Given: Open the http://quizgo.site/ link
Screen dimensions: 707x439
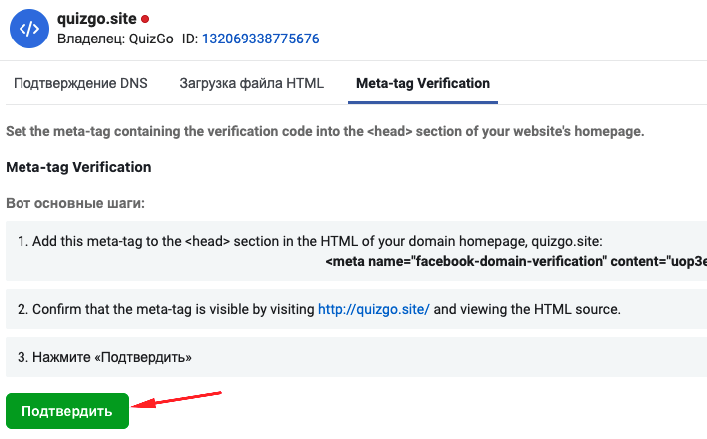Looking at the screenshot, I should pos(373,309).
